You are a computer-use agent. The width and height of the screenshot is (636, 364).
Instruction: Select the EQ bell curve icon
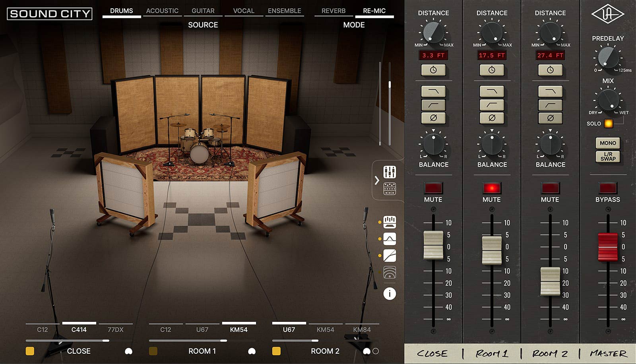pos(390,239)
